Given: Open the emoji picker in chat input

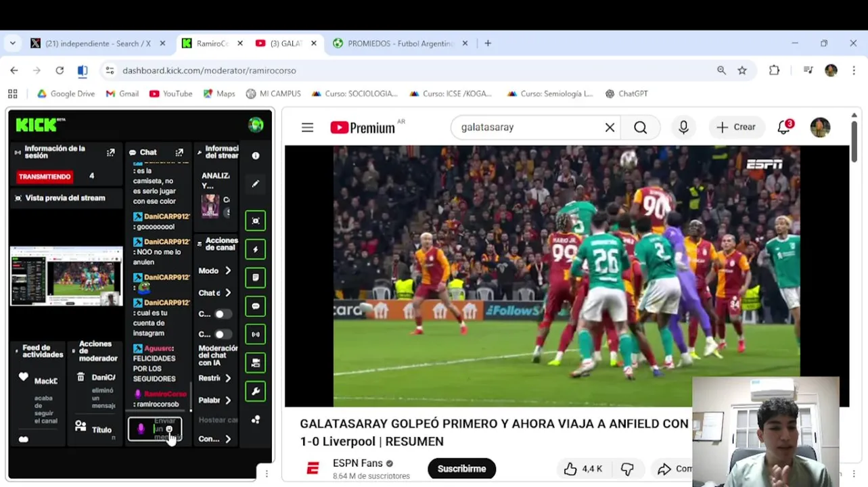Looking at the screenshot, I should [x=169, y=429].
